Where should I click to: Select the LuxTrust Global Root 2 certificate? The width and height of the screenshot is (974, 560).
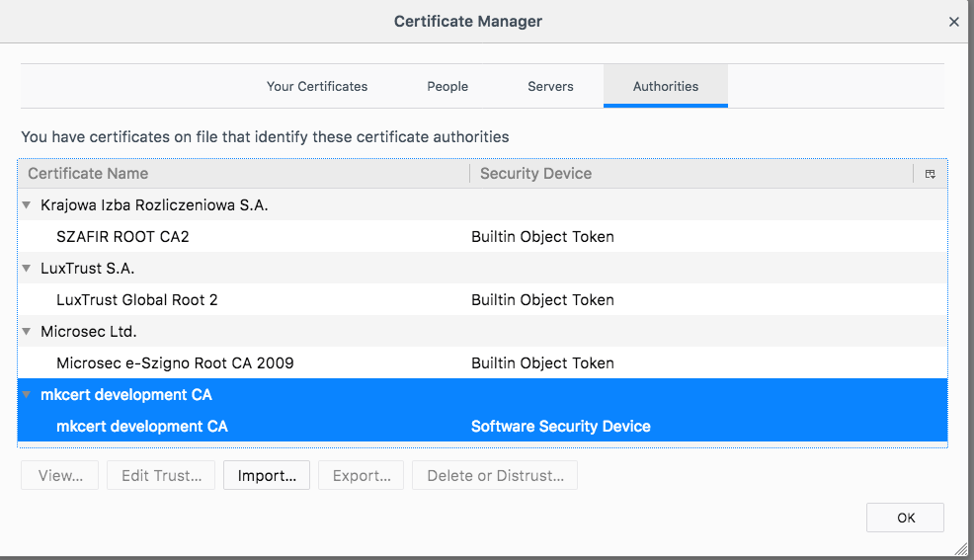[x=136, y=300]
